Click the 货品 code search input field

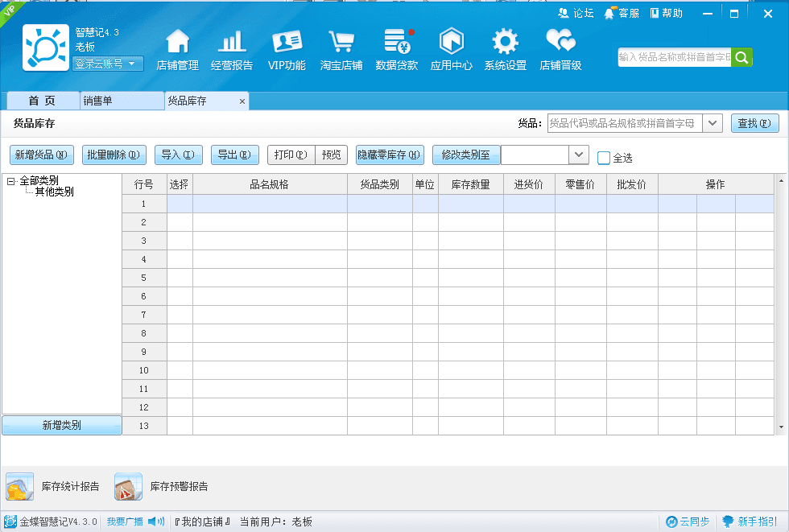pos(624,123)
